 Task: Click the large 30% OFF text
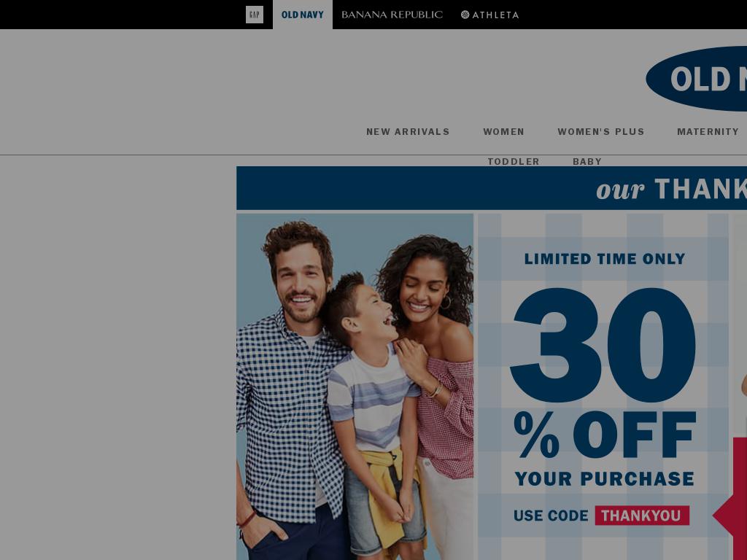pos(603,373)
